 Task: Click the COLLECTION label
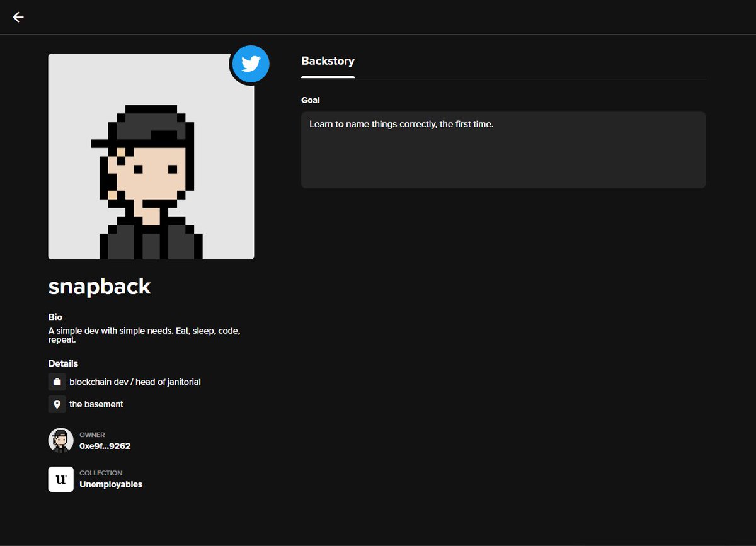pos(101,473)
